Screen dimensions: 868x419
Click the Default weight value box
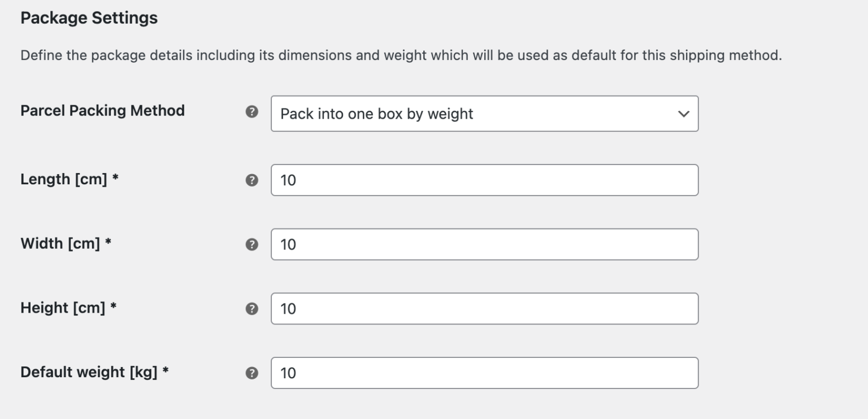tap(484, 373)
